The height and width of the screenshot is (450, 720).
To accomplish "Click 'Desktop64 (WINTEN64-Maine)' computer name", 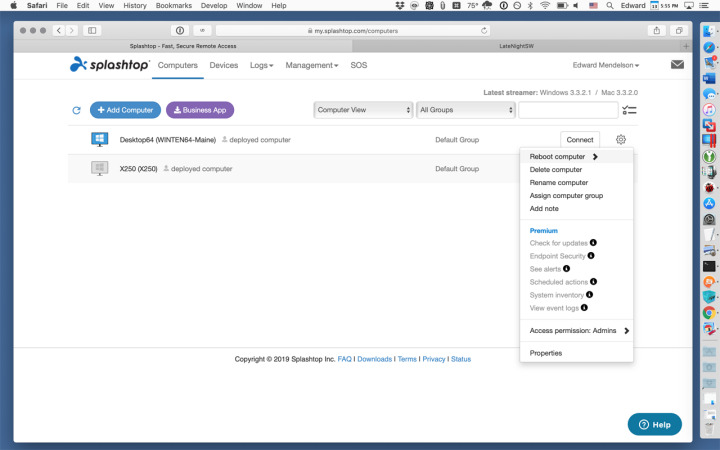I will click(x=168, y=140).
